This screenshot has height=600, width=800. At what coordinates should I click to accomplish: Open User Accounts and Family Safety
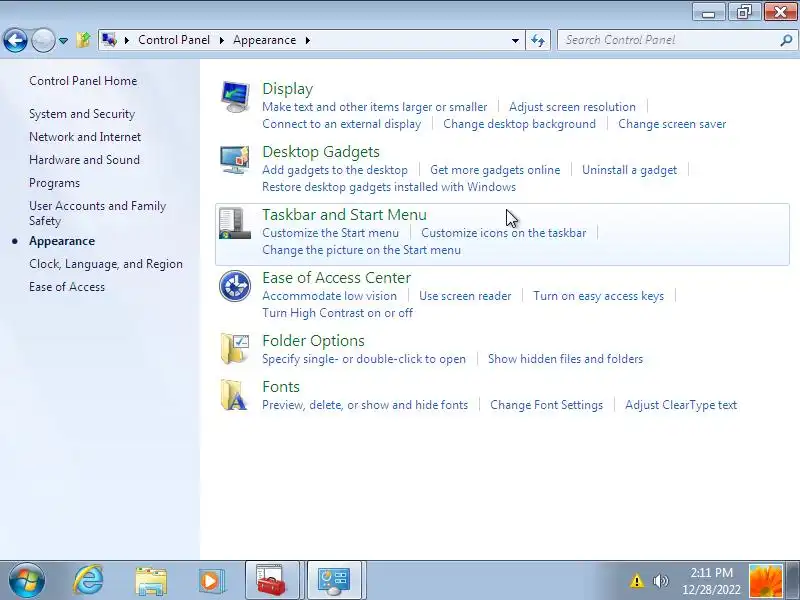[97, 213]
